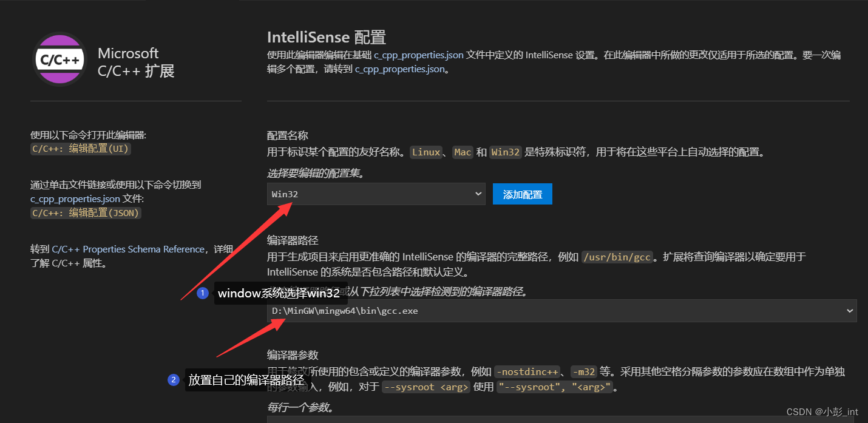Click the Mac identifier code tag

tap(463, 152)
